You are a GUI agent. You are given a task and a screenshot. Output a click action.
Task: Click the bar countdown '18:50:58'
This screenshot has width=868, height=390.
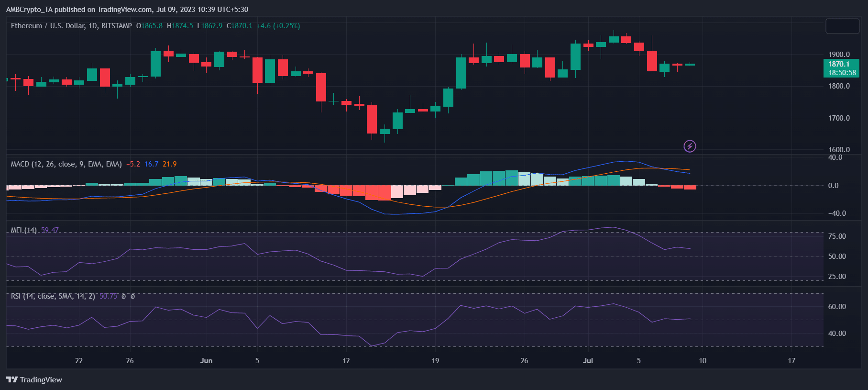pyautogui.click(x=842, y=73)
